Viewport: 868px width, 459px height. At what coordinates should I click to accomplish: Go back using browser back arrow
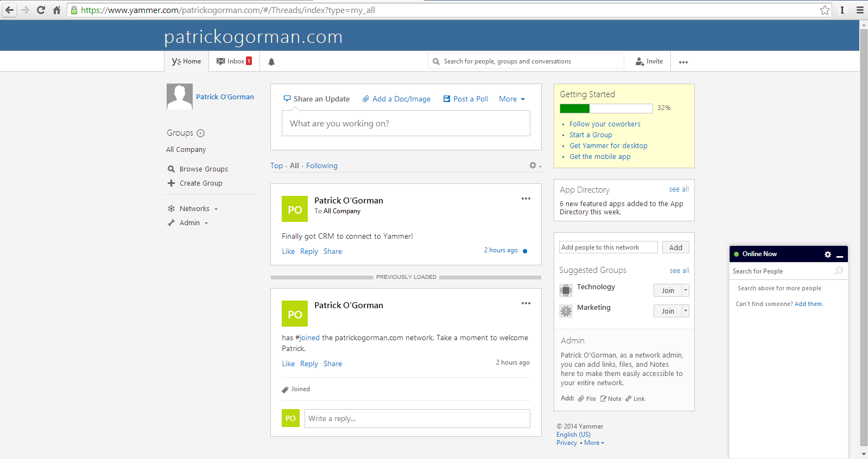[x=9, y=10]
